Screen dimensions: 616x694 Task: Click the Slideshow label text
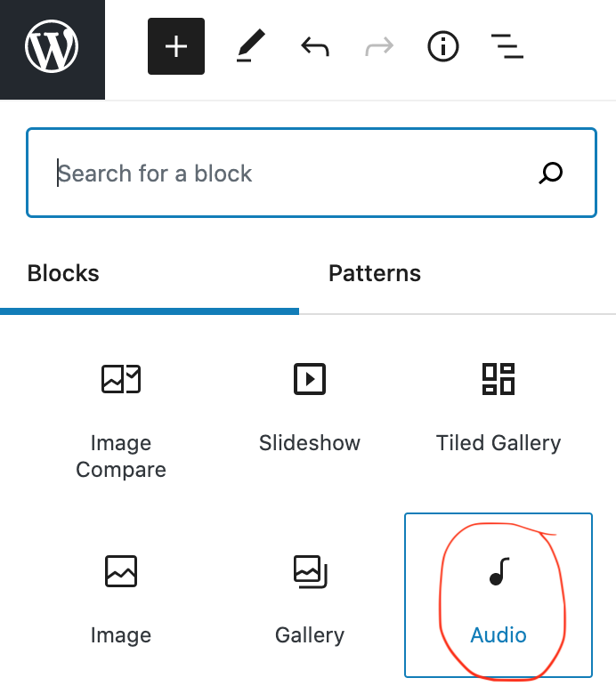(x=310, y=442)
